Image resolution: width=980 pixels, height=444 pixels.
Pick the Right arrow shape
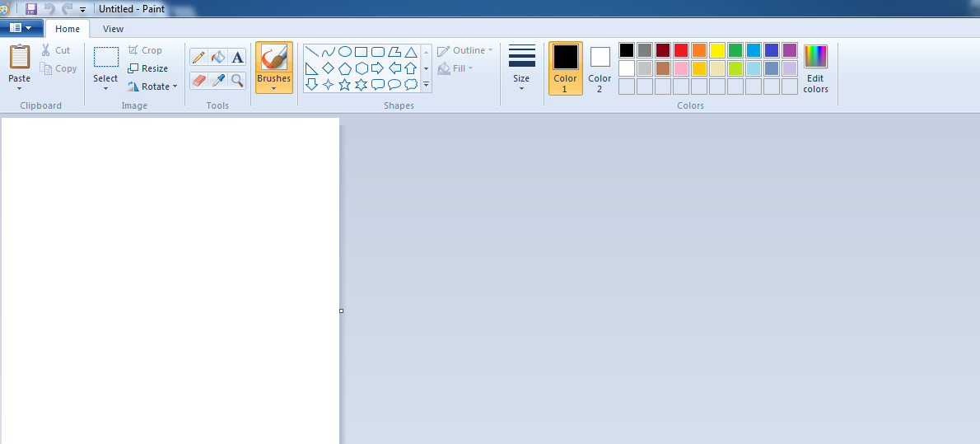(x=377, y=68)
